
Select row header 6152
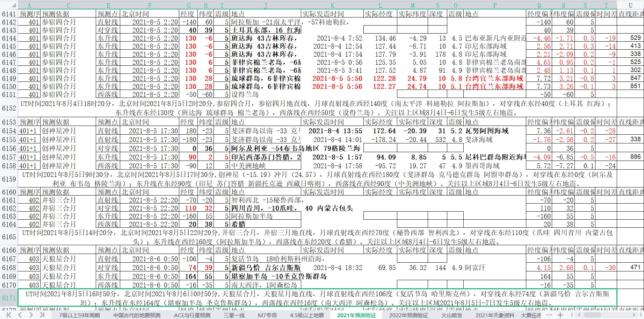click(x=9, y=108)
